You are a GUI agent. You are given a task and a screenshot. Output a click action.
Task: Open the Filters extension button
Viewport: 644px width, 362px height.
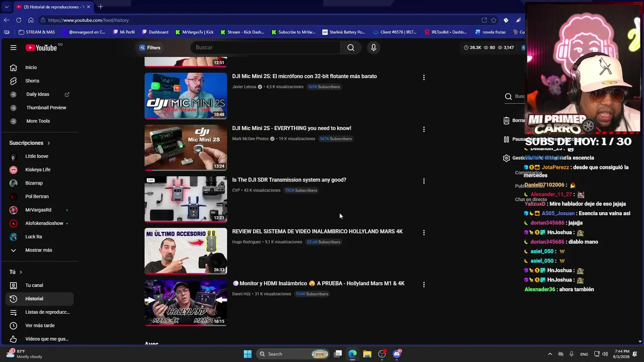150,48
